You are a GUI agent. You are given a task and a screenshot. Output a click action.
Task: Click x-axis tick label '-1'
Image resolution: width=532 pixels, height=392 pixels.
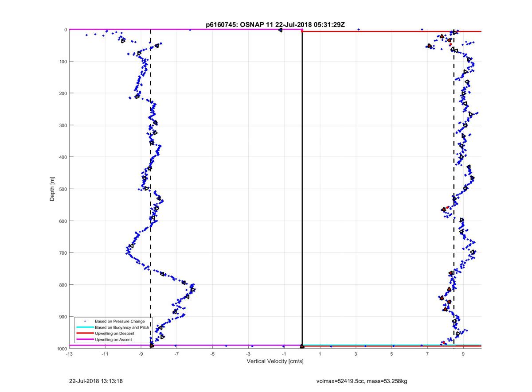tap(284, 354)
